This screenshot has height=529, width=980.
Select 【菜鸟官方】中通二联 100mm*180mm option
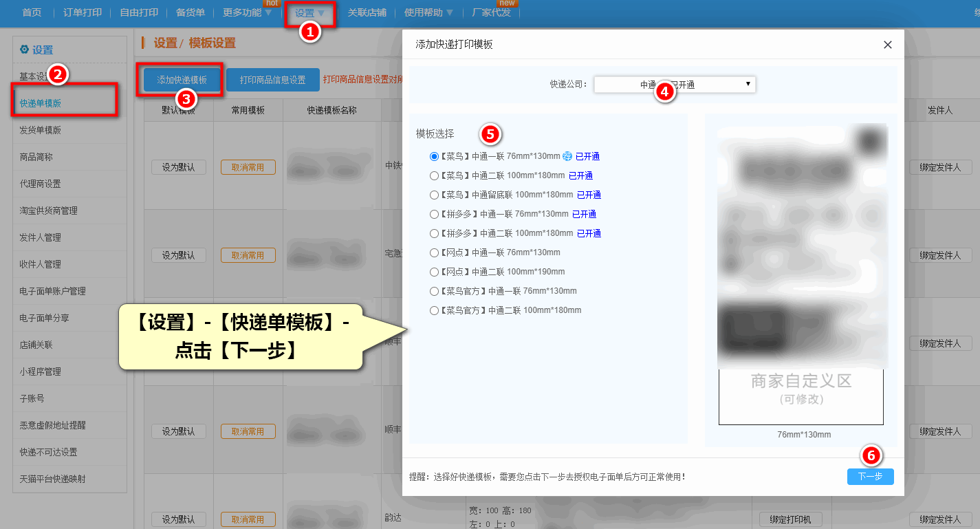point(434,310)
